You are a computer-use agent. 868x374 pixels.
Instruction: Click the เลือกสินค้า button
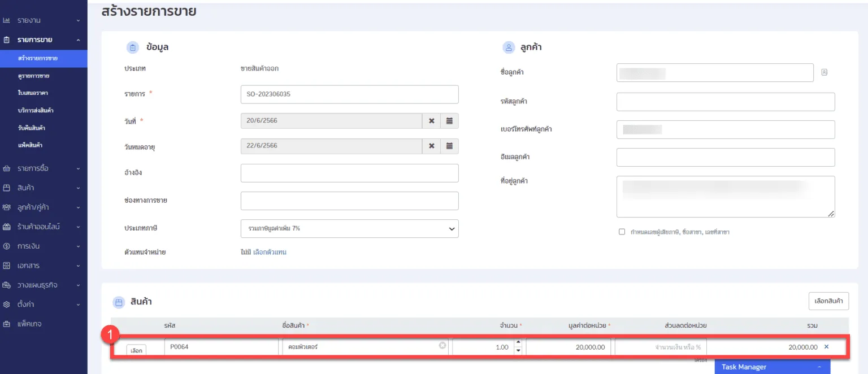click(x=828, y=301)
